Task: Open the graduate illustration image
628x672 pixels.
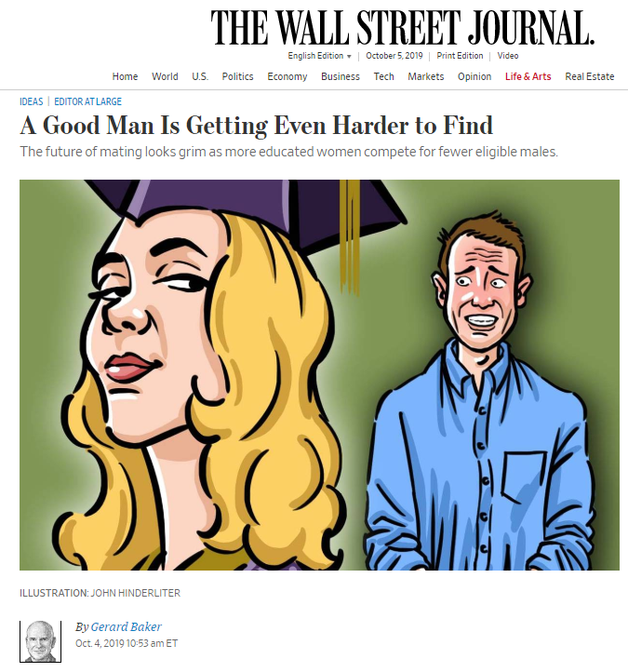Action: pos(319,375)
